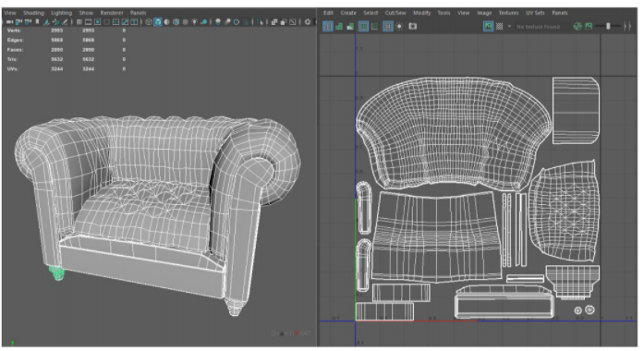Open the UV Sets menu
Viewport: 644px width, 351px height.
click(x=535, y=13)
